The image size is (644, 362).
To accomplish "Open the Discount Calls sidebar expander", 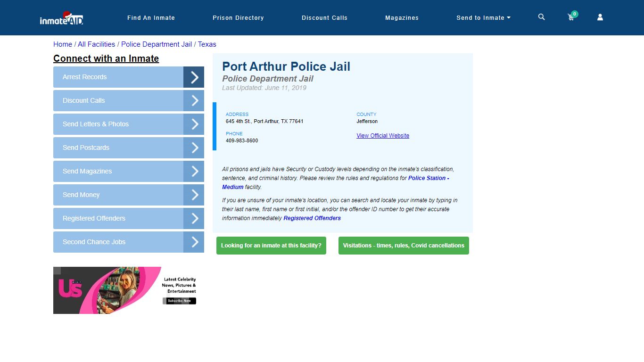I will (194, 100).
